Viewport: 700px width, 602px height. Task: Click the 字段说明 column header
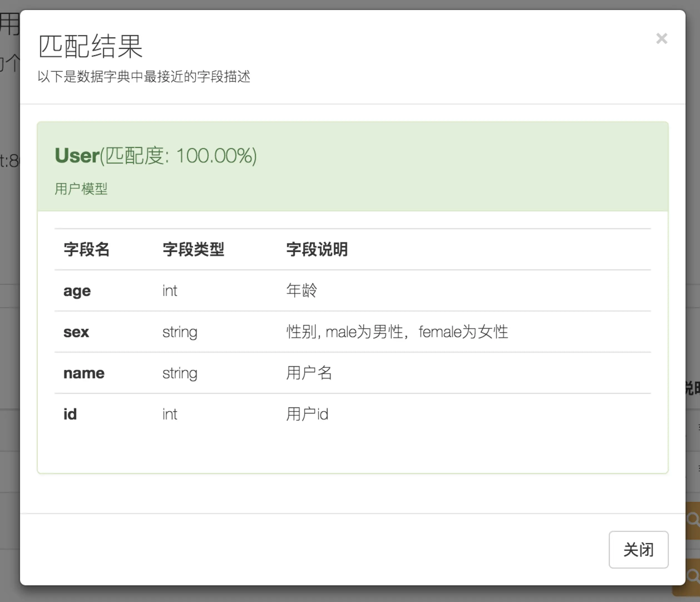point(317,249)
